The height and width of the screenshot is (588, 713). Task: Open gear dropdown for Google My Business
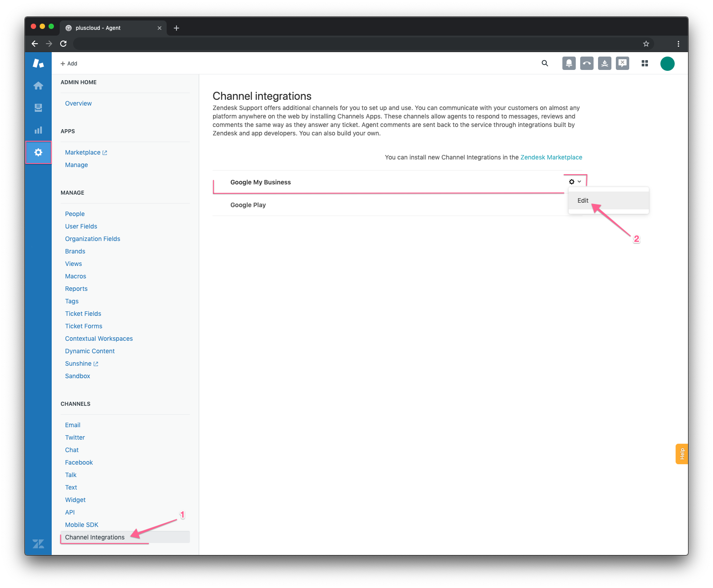tap(575, 182)
